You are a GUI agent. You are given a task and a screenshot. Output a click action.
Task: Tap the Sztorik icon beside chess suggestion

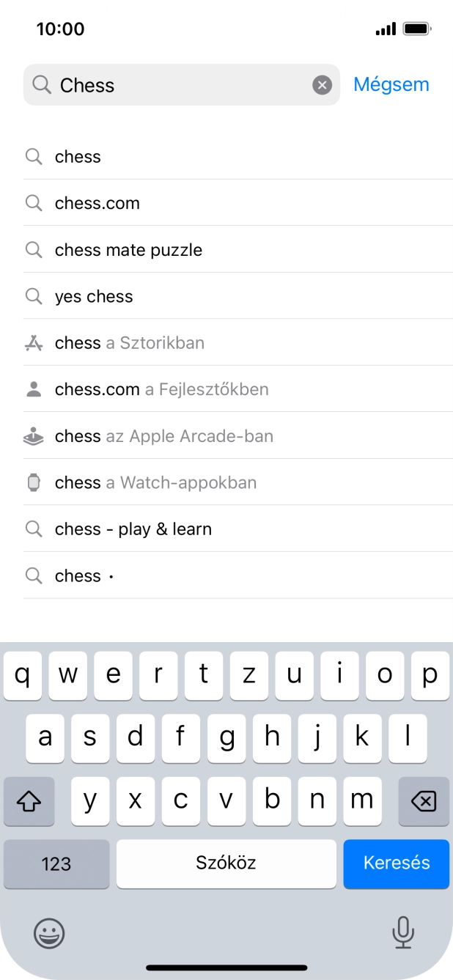click(x=34, y=342)
